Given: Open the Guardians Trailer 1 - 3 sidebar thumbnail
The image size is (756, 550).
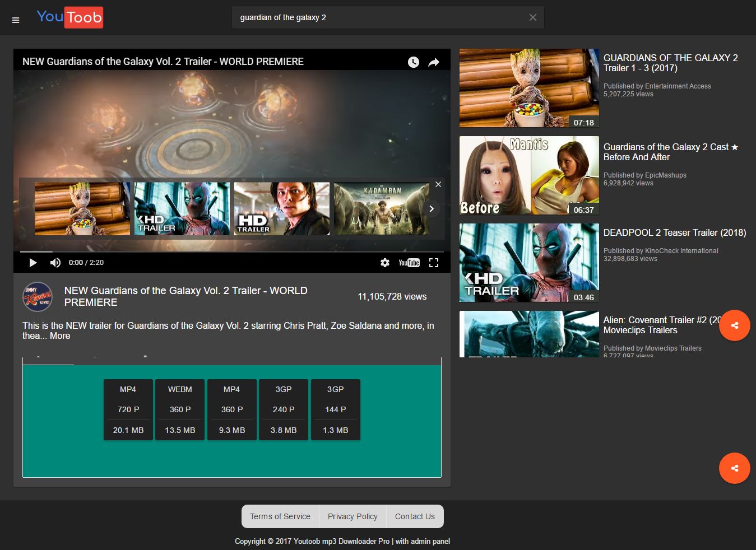Looking at the screenshot, I should pos(529,88).
